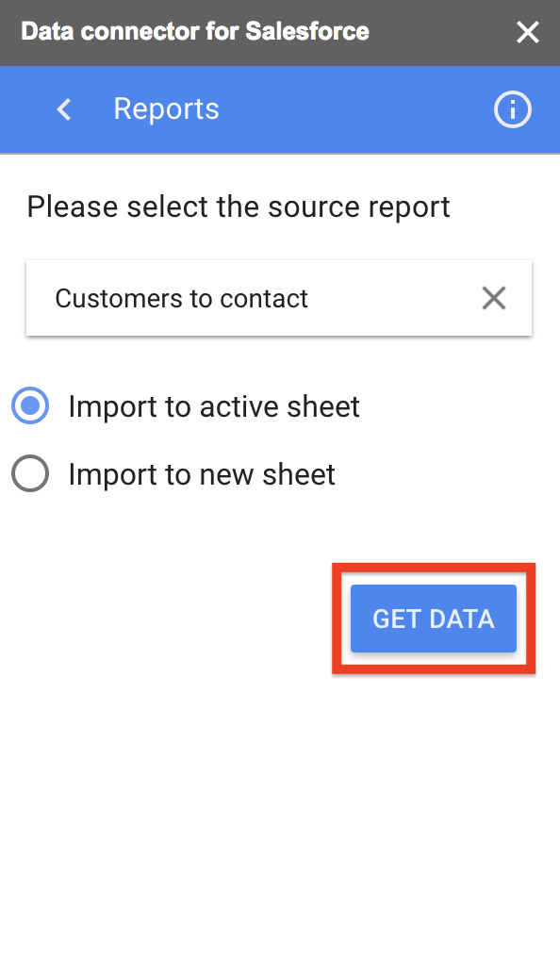This screenshot has width=560, height=958.
Task: Open the info icon in Reports header
Action: point(512,110)
